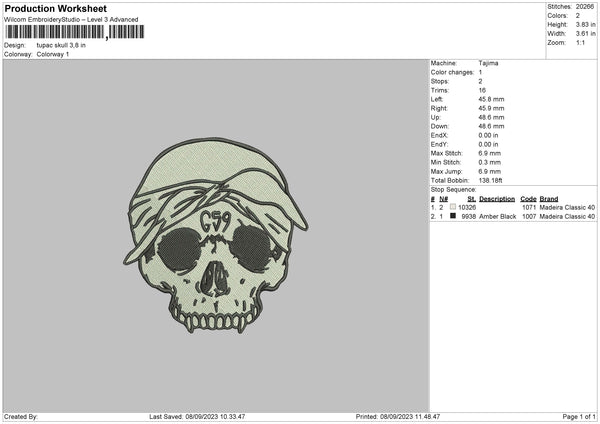Click the Left value 45.8 mm

click(x=491, y=99)
